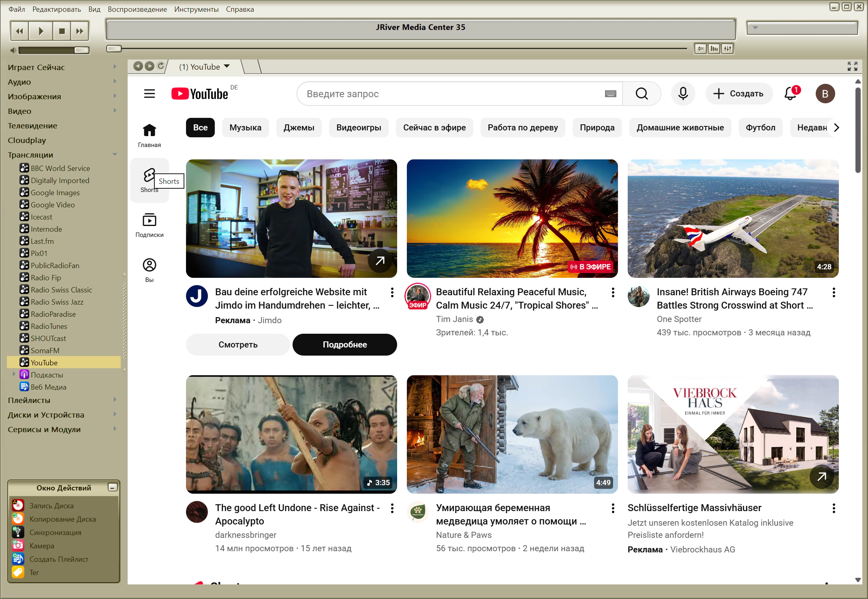The width and height of the screenshot is (868, 599).
Task: Open YouTube notifications bell
Action: click(x=790, y=94)
